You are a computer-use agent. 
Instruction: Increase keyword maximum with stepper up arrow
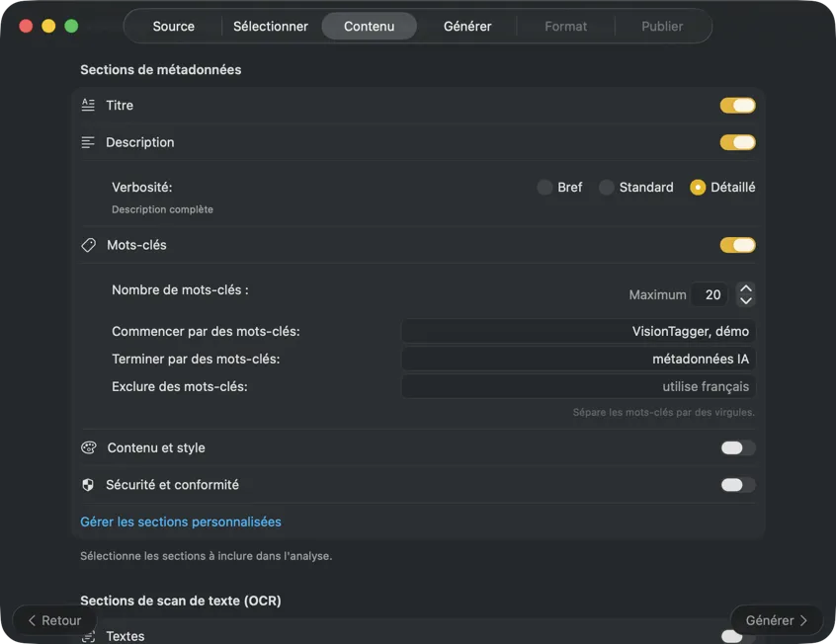[747, 288]
